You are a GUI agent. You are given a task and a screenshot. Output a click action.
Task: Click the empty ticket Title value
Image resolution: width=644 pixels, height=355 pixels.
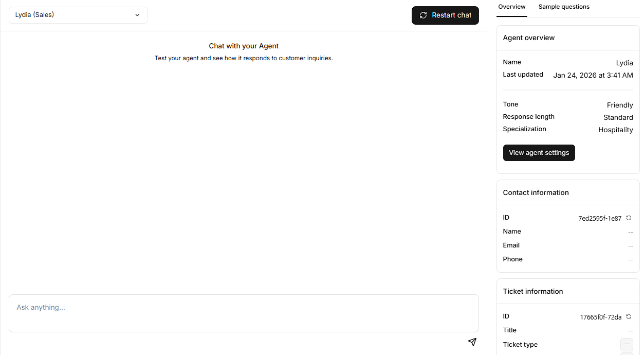tap(630, 331)
